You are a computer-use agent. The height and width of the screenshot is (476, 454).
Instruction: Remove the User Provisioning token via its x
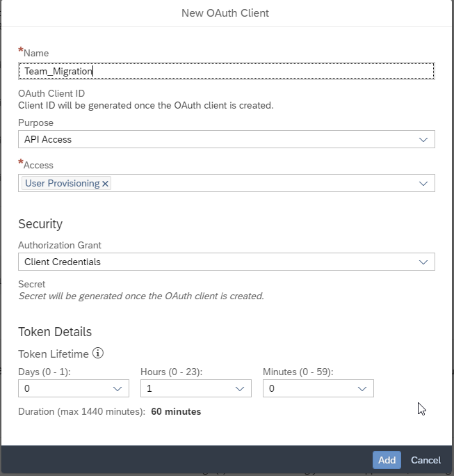[106, 184]
